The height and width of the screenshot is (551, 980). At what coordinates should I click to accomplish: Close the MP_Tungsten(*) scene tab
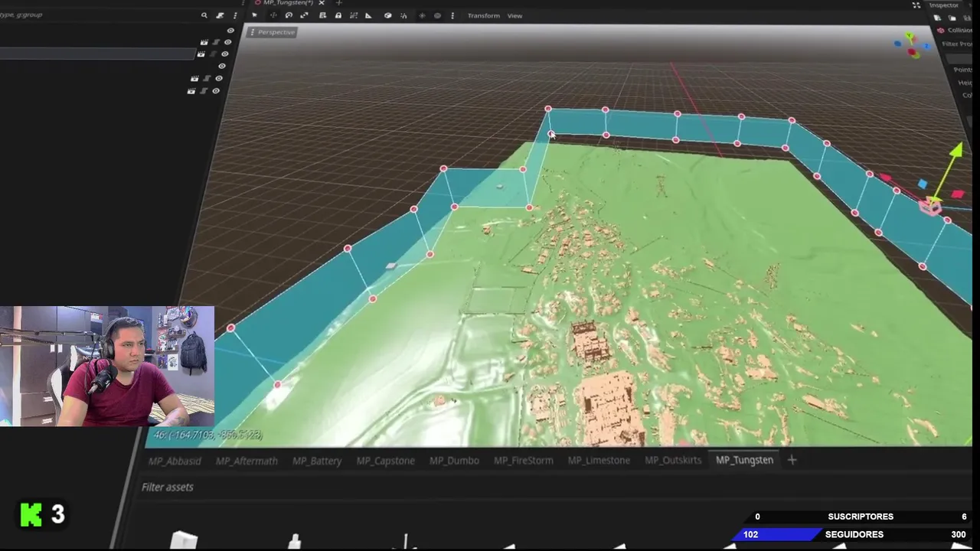click(322, 3)
